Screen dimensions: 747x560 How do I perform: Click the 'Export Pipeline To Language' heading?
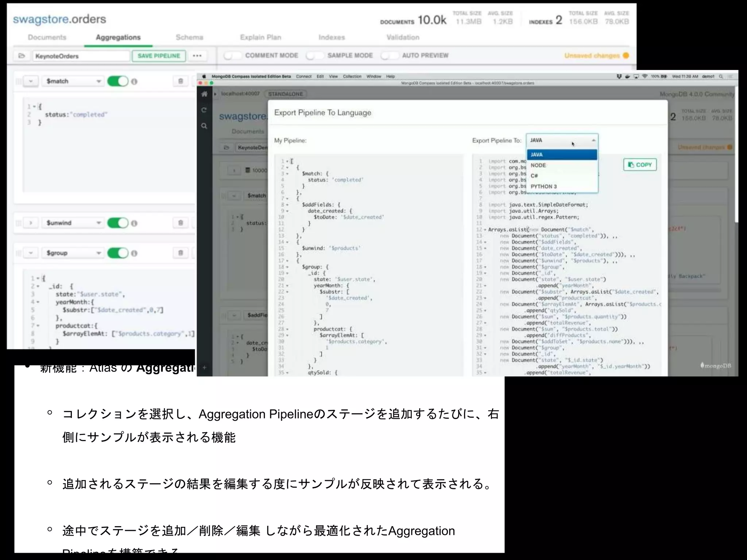[322, 113]
